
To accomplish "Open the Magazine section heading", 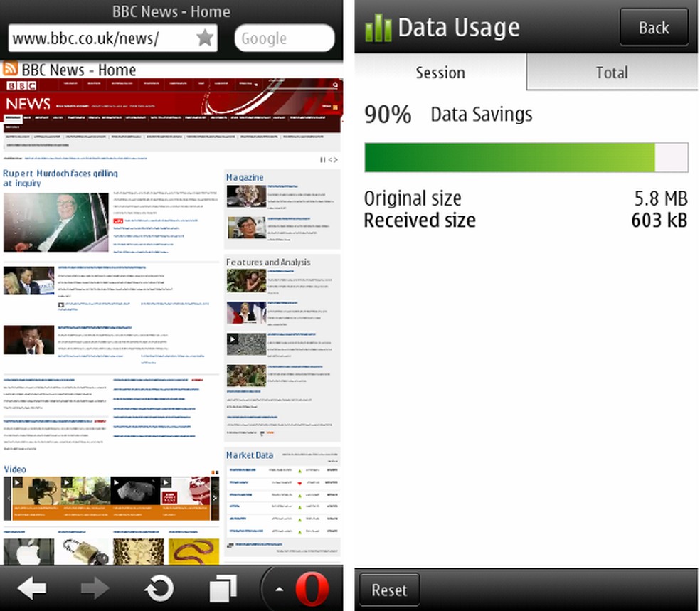I will click(245, 176).
